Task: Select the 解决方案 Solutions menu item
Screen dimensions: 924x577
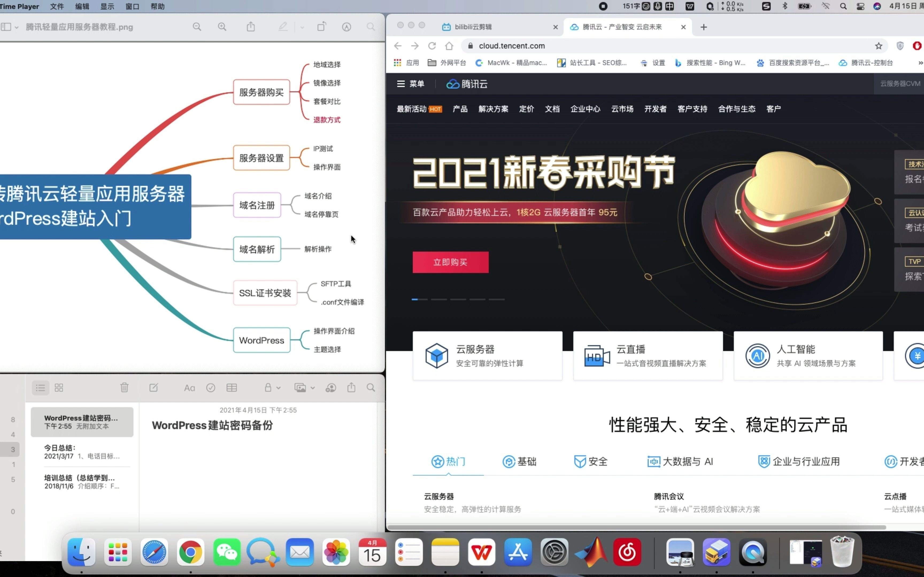Action: click(x=492, y=109)
